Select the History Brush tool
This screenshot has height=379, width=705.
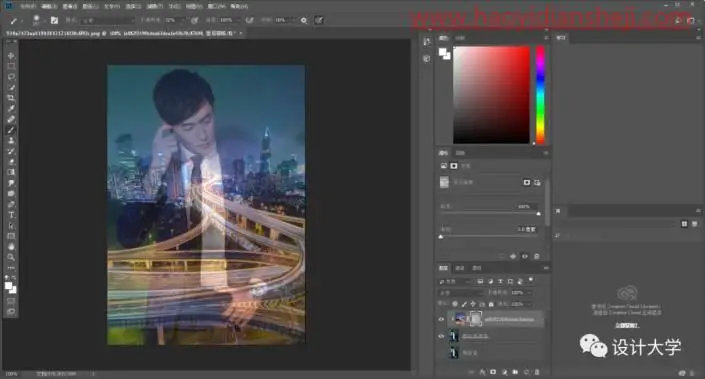click(x=11, y=151)
